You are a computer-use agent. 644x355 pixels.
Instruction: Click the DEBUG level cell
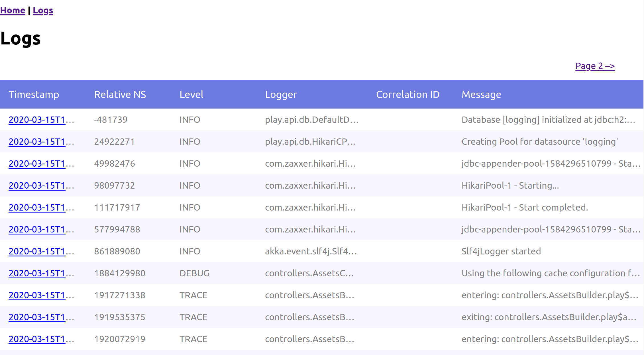point(194,273)
